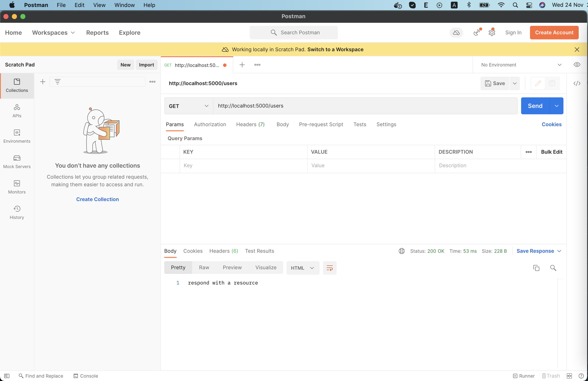Click the Create Collection link
This screenshot has height=381, width=588.
pos(97,199)
